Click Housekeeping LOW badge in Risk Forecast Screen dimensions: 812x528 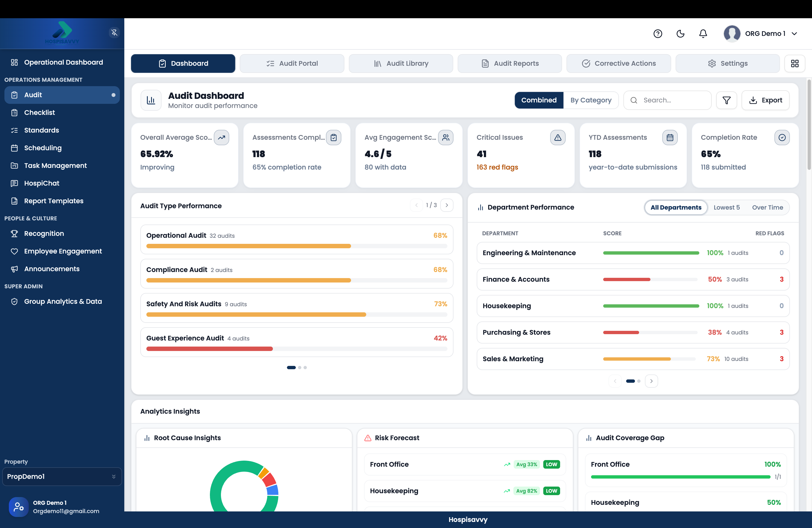pos(551,491)
